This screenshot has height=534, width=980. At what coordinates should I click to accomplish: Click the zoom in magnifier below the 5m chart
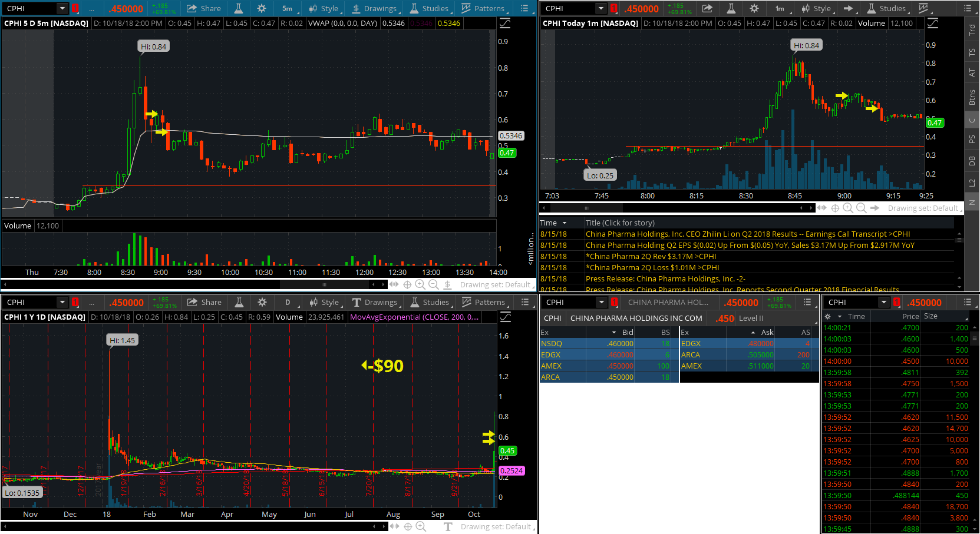(420, 284)
